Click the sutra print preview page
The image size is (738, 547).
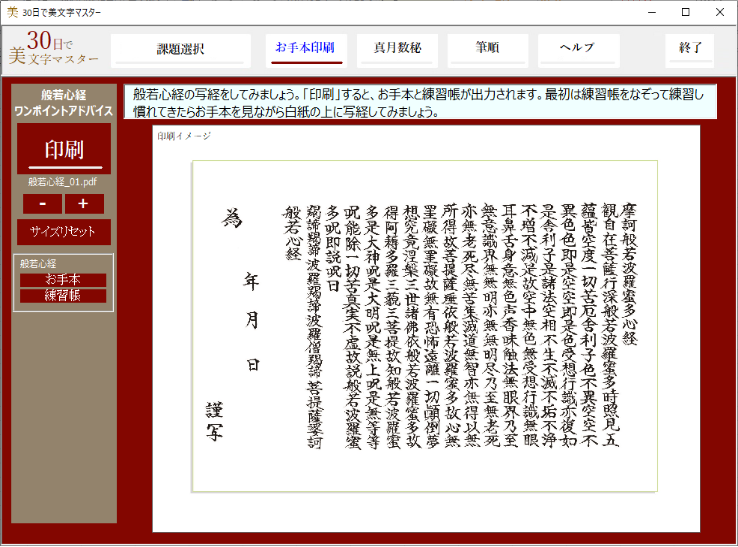point(425,325)
